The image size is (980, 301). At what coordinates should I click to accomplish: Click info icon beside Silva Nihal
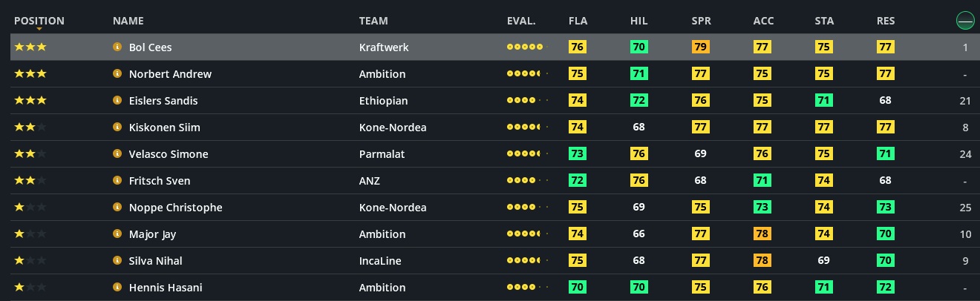[117, 260]
